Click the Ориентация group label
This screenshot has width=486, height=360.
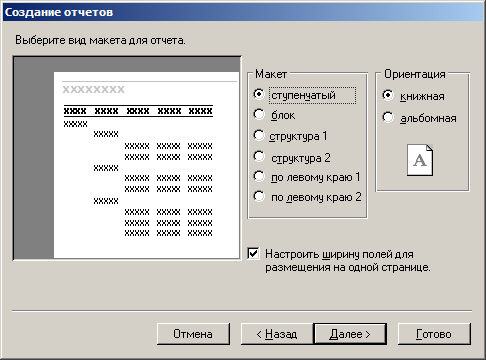(x=415, y=74)
